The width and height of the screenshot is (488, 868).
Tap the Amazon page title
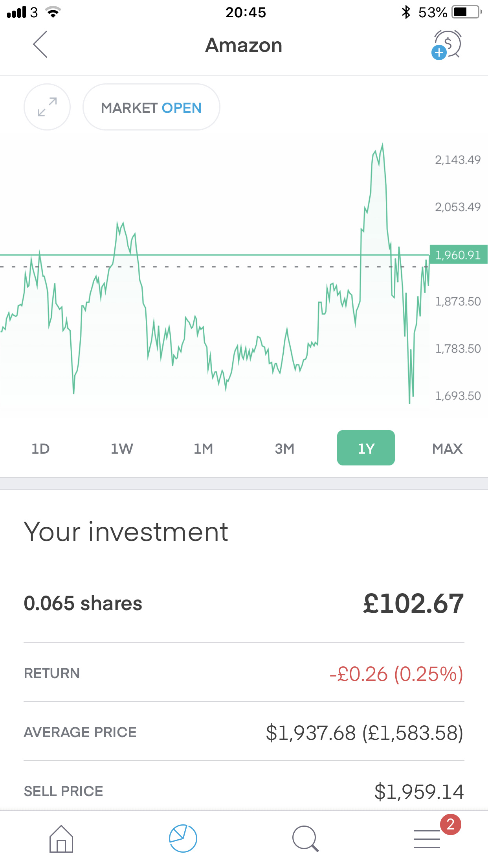(x=244, y=45)
